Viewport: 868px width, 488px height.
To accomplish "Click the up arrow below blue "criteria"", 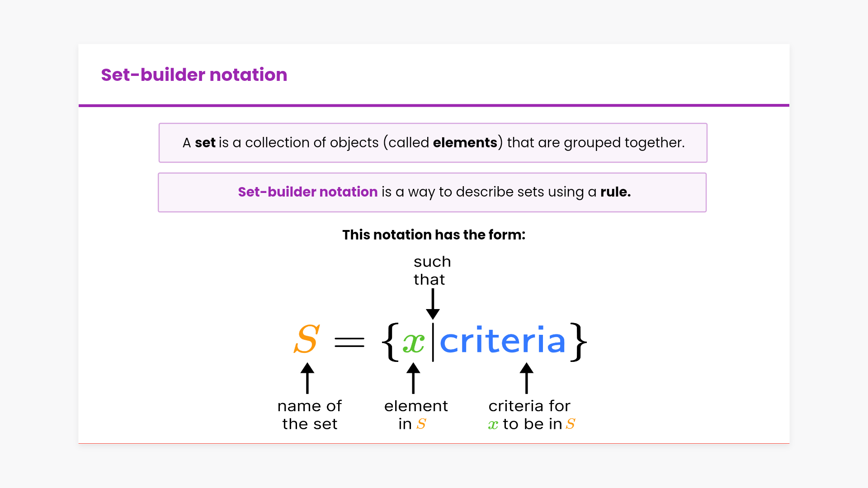I will coord(526,378).
